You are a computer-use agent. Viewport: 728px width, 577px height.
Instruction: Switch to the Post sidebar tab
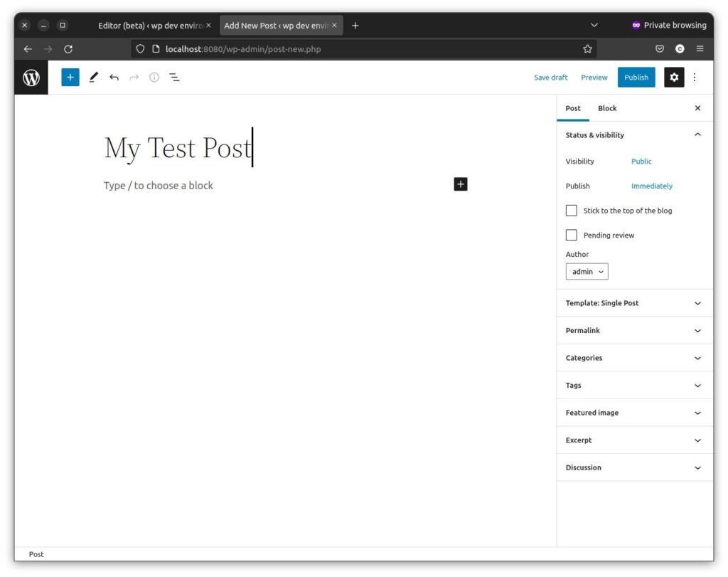[573, 108]
